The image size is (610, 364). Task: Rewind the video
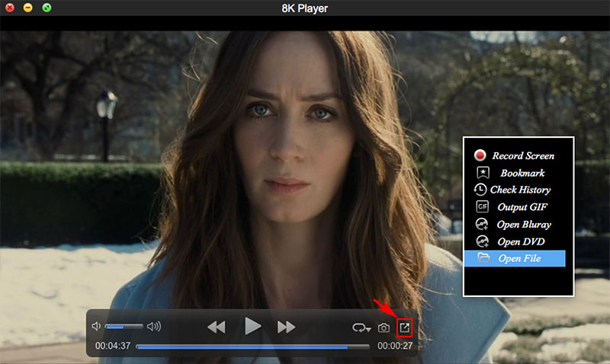click(x=217, y=327)
